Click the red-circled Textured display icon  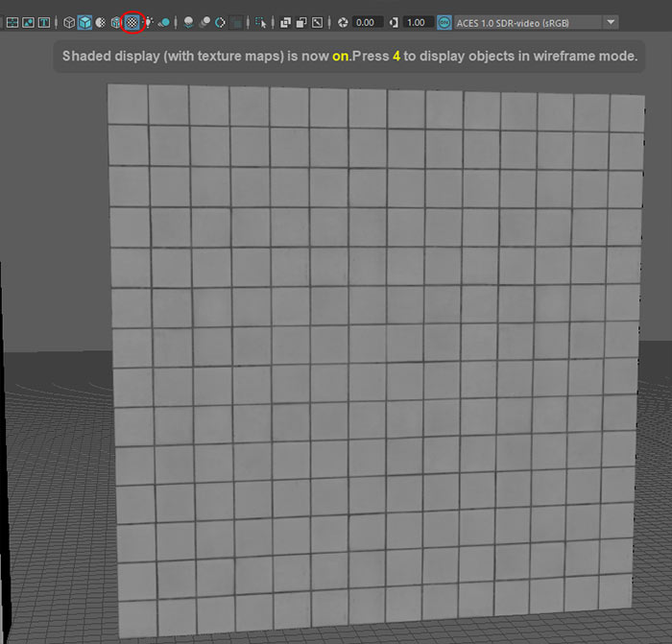tap(132, 21)
